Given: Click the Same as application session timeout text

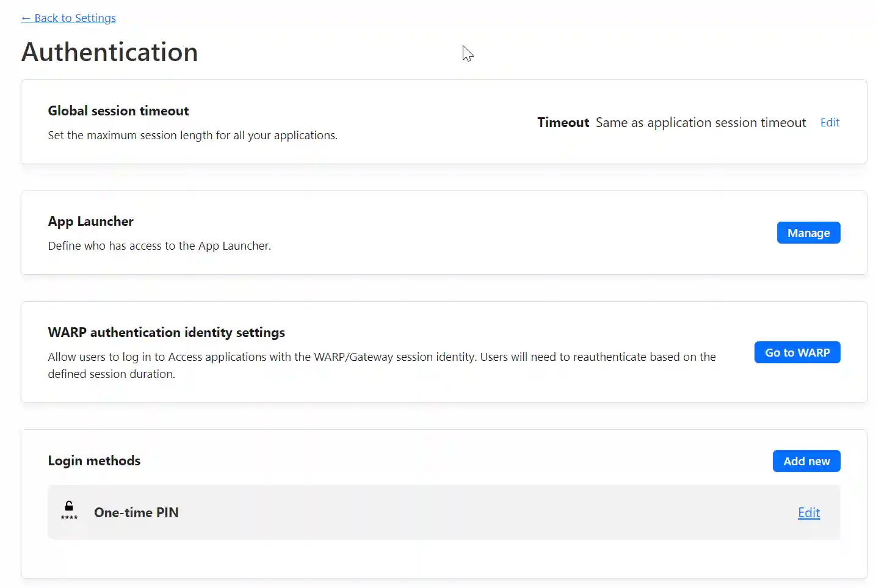Looking at the screenshot, I should coord(700,122).
